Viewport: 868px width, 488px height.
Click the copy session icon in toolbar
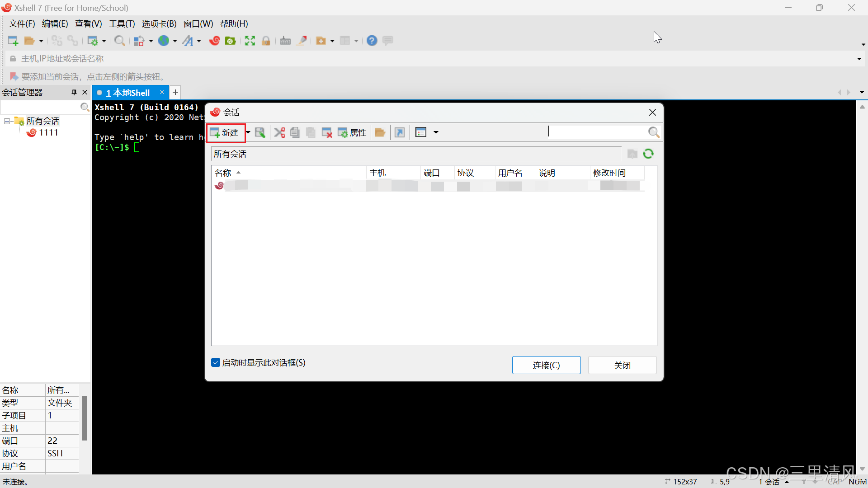(x=294, y=132)
